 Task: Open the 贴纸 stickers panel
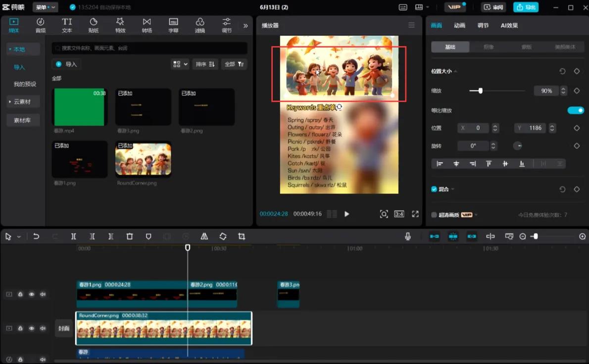pyautogui.click(x=94, y=25)
